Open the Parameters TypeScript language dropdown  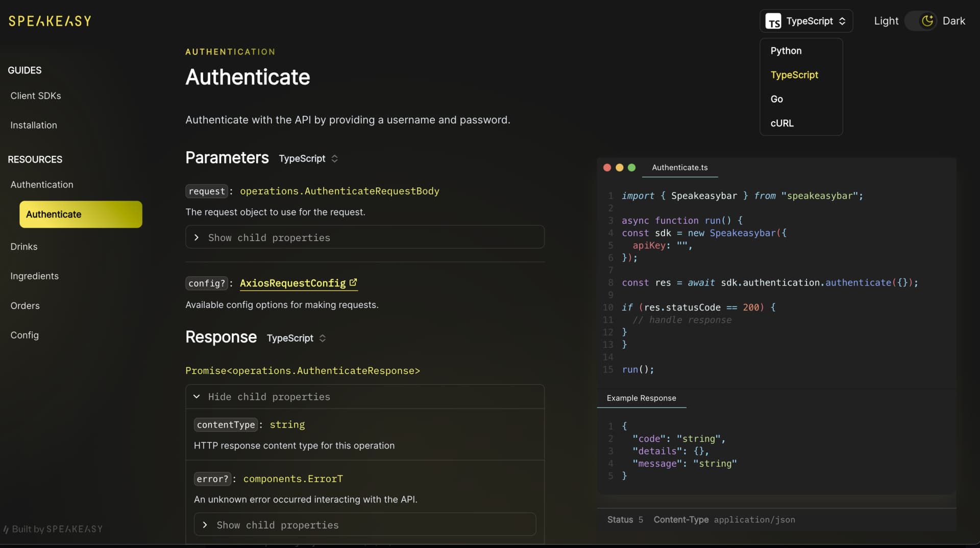308,158
